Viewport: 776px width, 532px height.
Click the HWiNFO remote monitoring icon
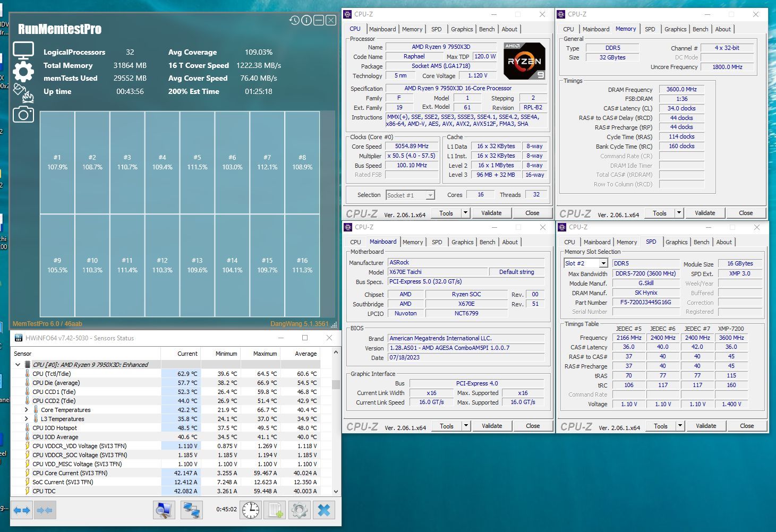pos(191,510)
